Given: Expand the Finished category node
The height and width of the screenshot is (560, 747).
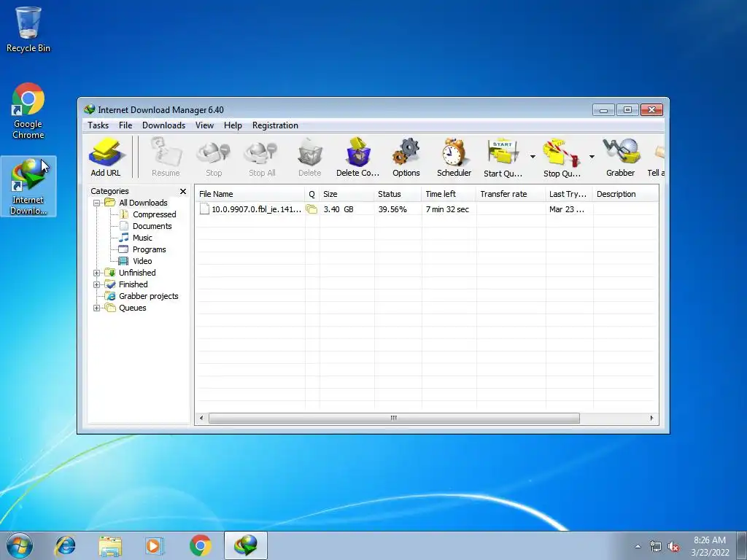Looking at the screenshot, I should [x=97, y=285].
